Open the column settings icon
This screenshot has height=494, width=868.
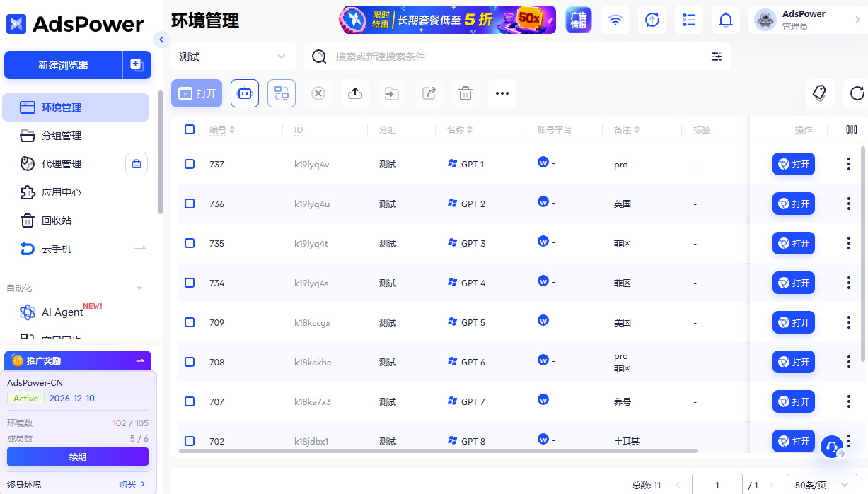coord(852,129)
